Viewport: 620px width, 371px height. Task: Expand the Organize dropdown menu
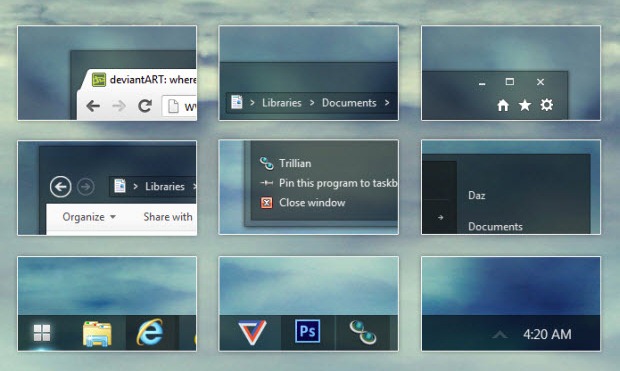(89, 217)
